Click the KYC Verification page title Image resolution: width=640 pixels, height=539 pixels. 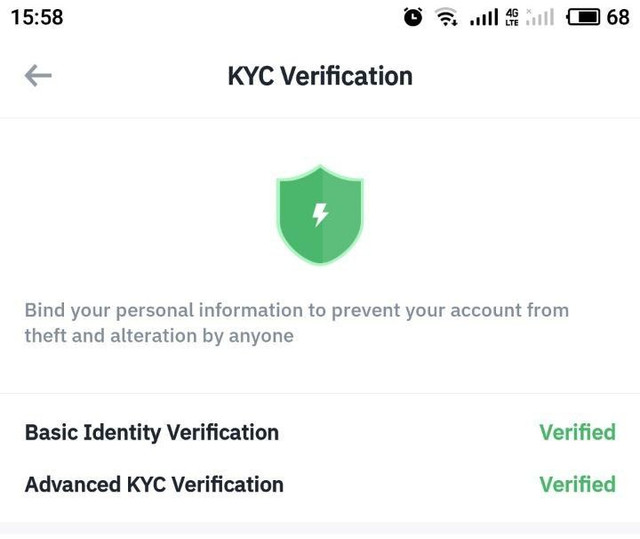click(320, 76)
